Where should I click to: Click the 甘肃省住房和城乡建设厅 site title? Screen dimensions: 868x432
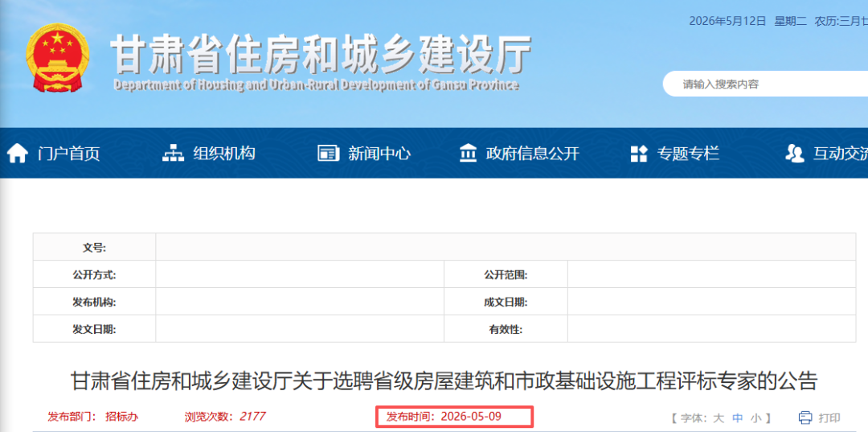(321, 54)
